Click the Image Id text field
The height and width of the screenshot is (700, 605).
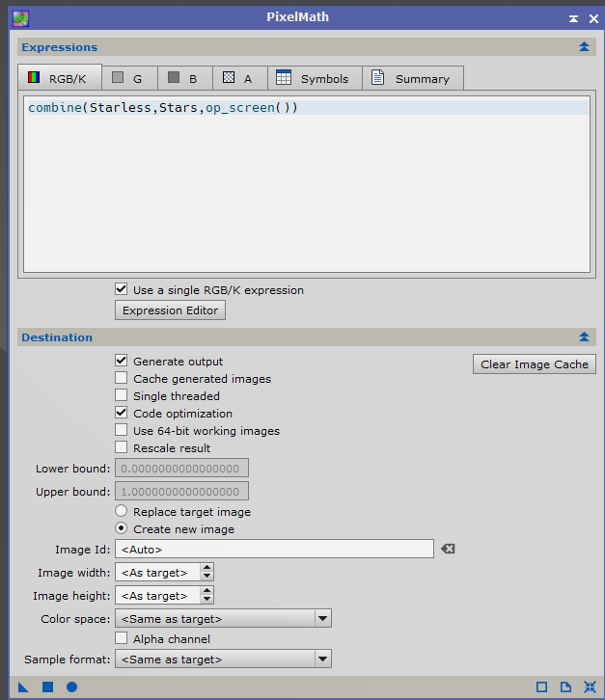tap(274, 550)
